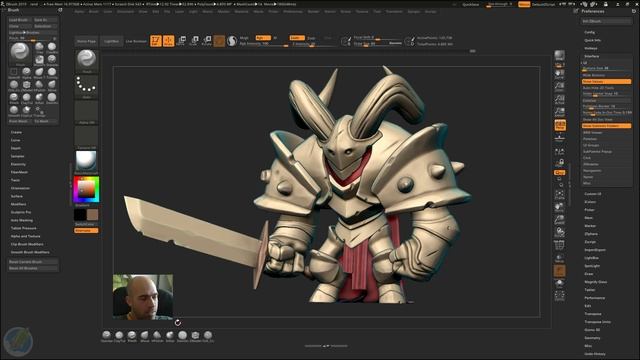The image size is (640, 360).
Task: Expand Tablet Pressure sub-palette
Action: [24, 228]
